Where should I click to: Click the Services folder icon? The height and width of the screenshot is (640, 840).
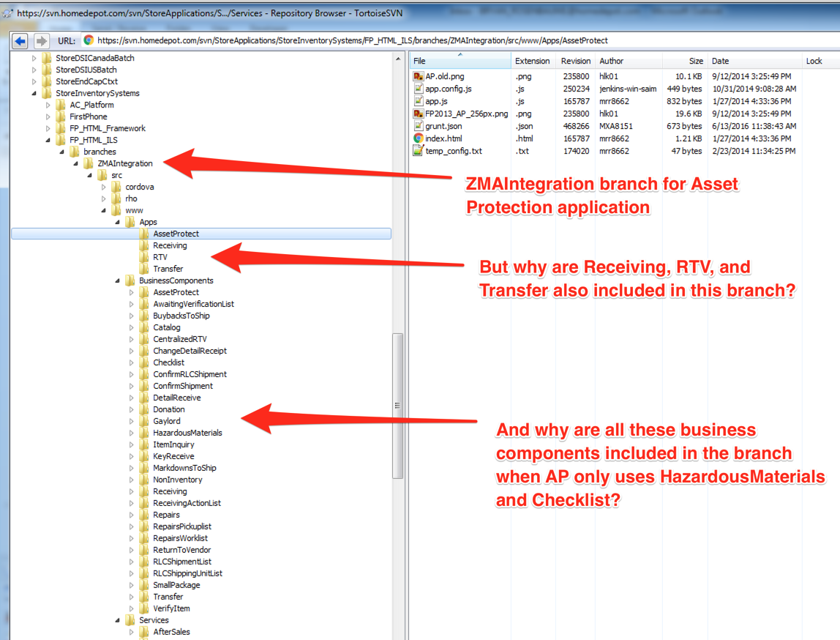(x=131, y=620)
